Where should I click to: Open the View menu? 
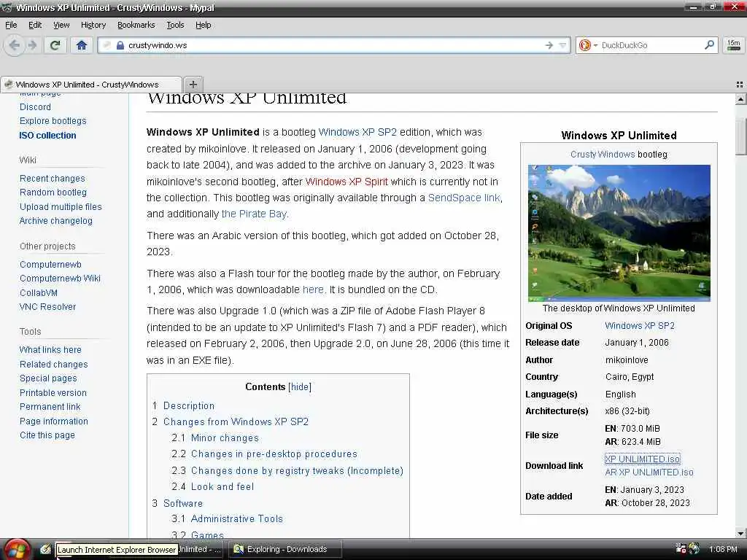61,25
